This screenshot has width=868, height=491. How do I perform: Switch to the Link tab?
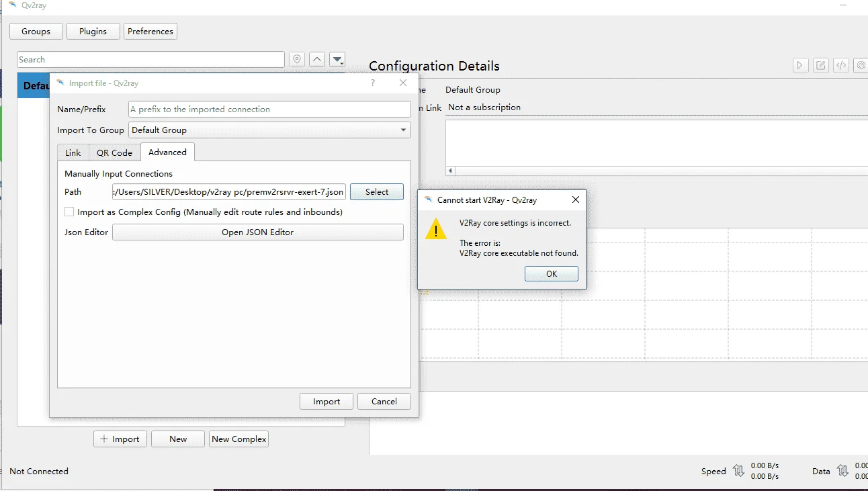point(73,152)
